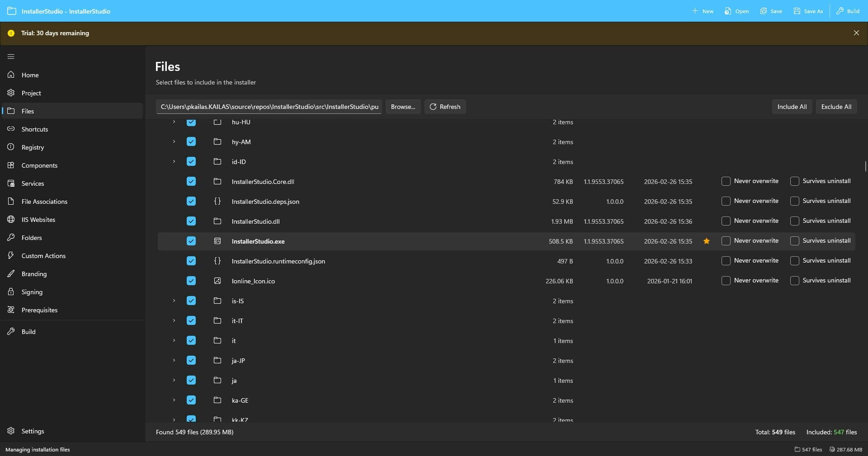Click inside the source path input field

(269, 107)
